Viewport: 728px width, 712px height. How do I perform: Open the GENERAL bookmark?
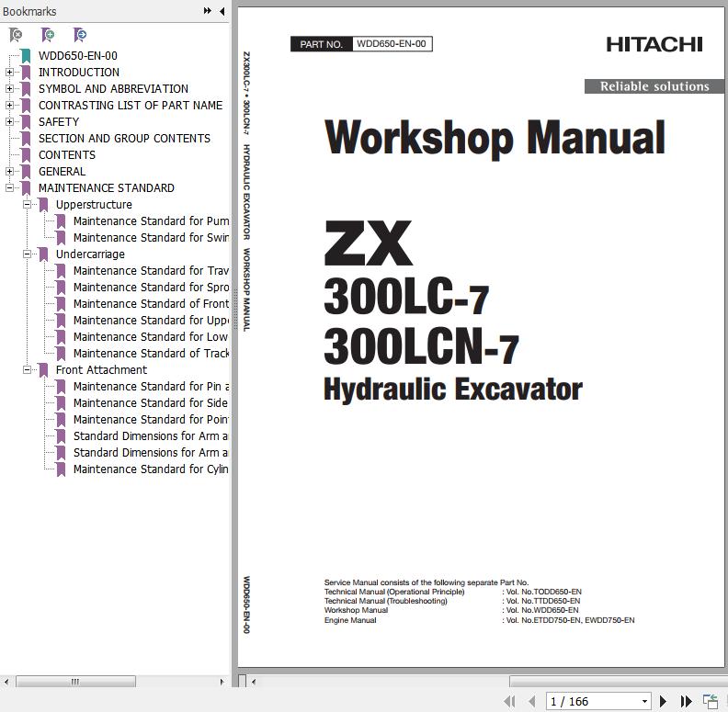point(62,171)
